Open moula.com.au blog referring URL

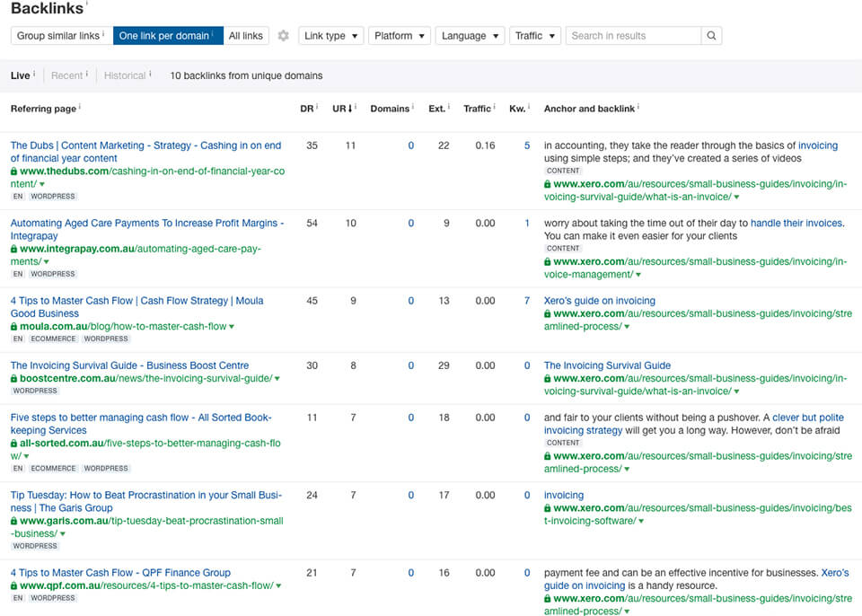coord(123,327)
